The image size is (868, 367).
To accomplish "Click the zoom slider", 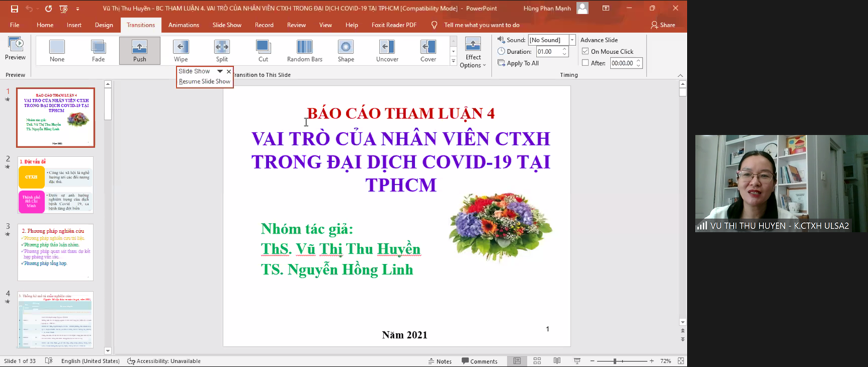I will point(621,361).
